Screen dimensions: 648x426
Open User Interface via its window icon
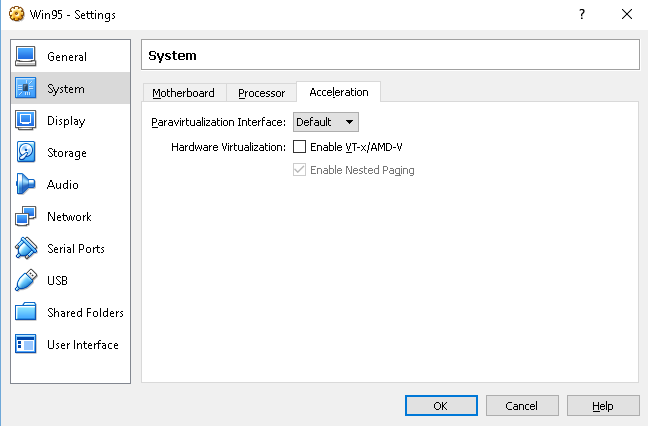click(x=26, y=344)
